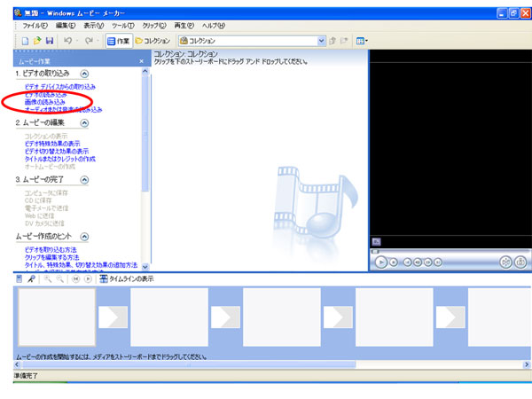Toggle the 作業 (Tasks) pane button
532x399 pixels.
[x=119, y=41]
